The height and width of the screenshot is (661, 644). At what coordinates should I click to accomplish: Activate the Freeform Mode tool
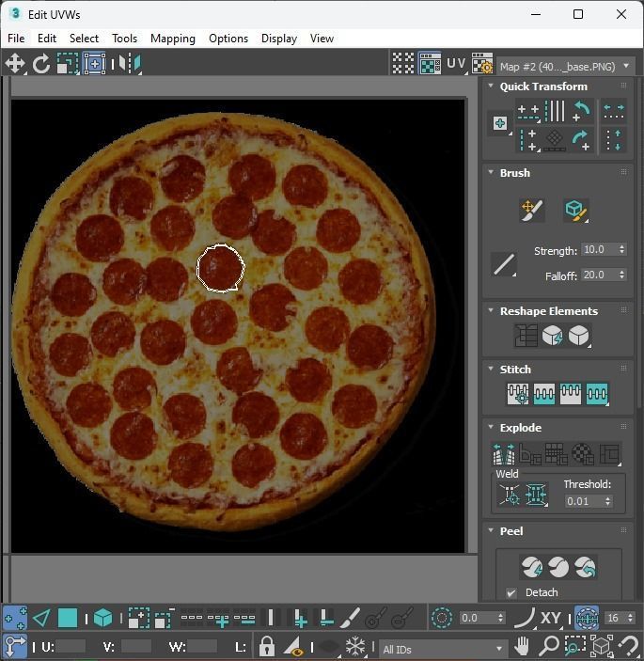tap(94, 64)
